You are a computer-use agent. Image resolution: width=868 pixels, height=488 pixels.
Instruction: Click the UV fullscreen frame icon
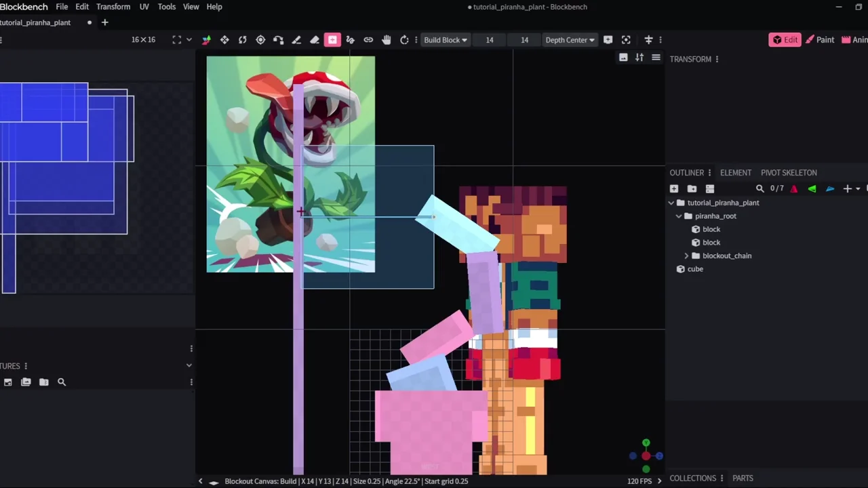point(176,40)
